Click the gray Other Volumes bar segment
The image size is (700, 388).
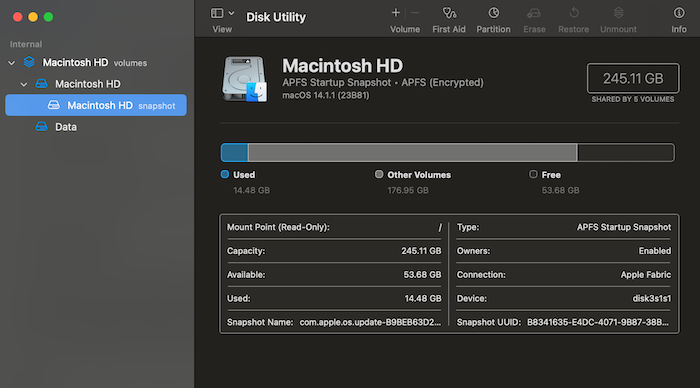[x=412, y=153]
